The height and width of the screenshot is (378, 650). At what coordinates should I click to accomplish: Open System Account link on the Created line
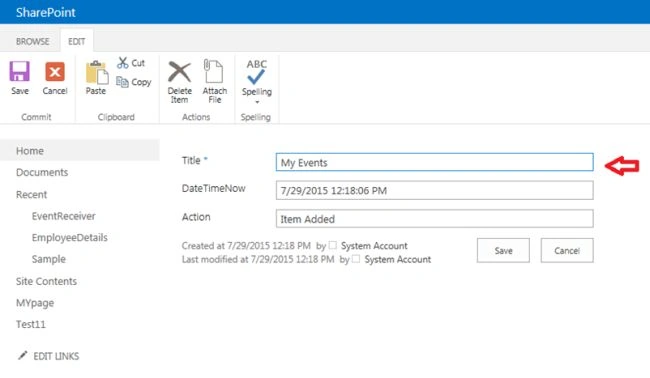(374, 246)
